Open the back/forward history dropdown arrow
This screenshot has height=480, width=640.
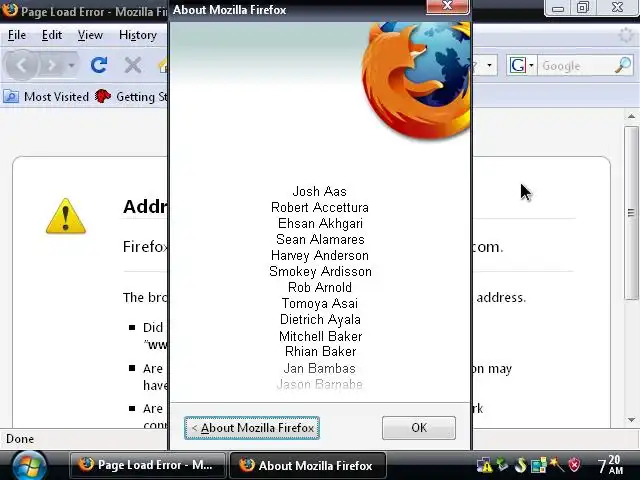pos(71,65)
